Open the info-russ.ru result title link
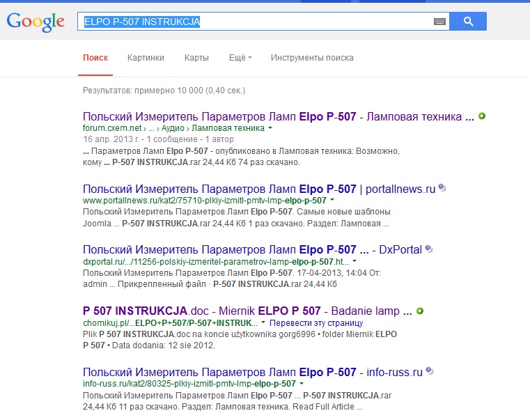Image resolution: width=530 pixels, height=420 pixels. pyautogui.click(x=253, y=372)
